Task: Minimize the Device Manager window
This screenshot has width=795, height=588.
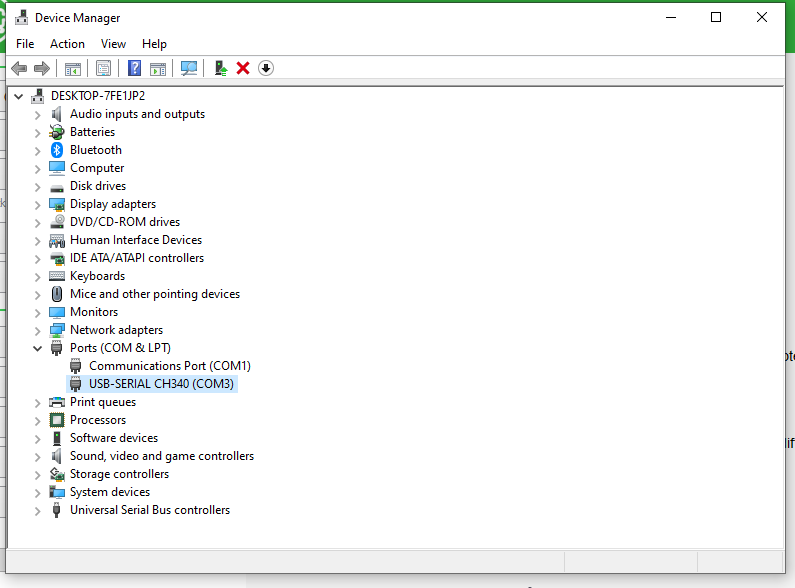Action: click(671, 17)
